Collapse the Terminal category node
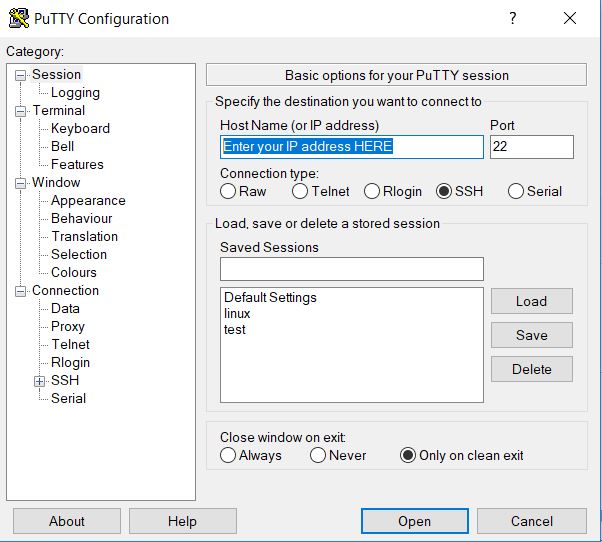This screenshot has height=542, width=602. 20,111
